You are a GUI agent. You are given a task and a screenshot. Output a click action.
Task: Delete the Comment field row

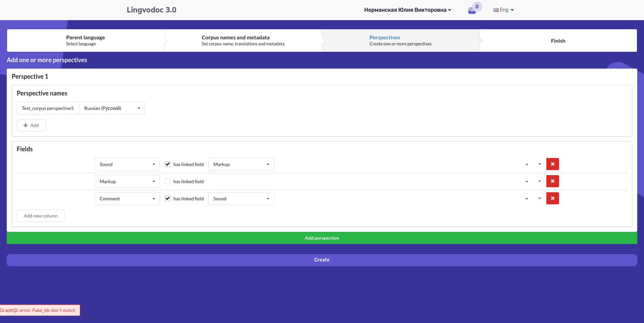pos(553,198)
